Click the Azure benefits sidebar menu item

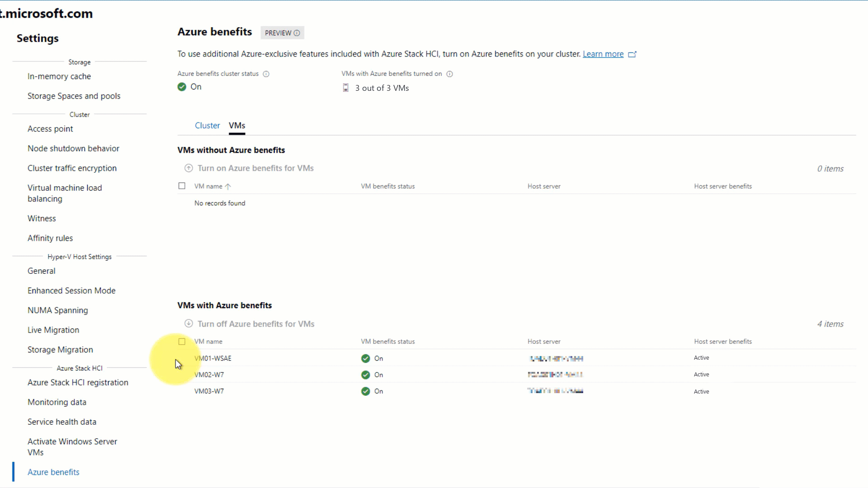(53, 471)
